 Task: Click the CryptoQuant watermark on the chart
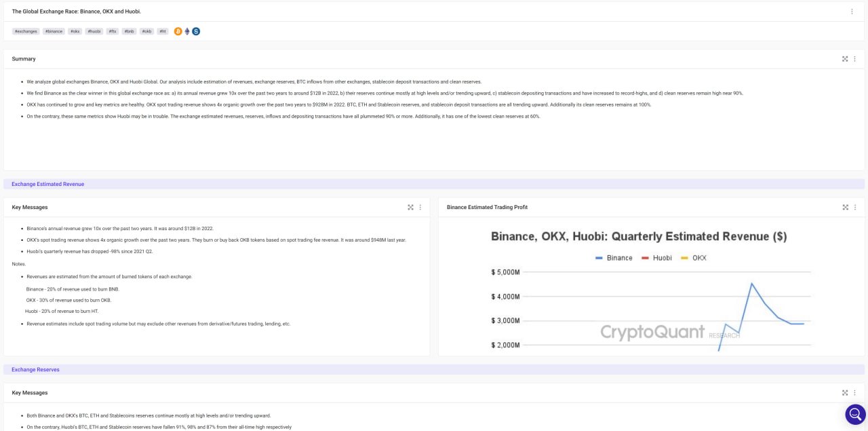click(652, 332)
